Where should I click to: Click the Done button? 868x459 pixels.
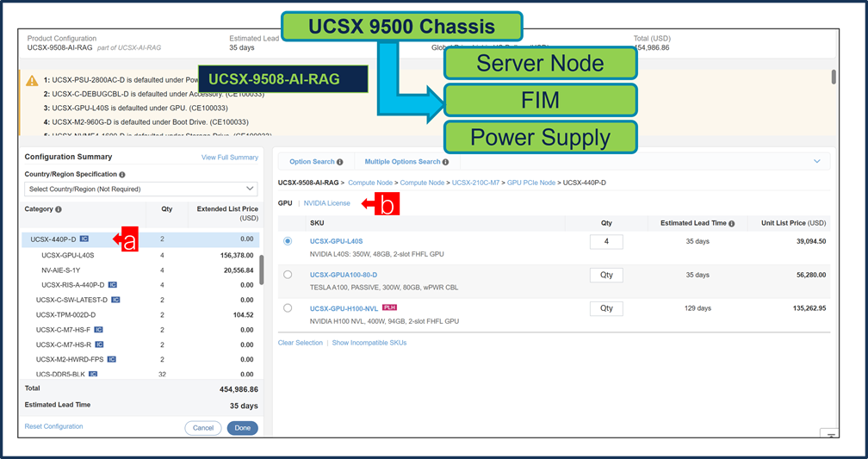pos(243,428)
